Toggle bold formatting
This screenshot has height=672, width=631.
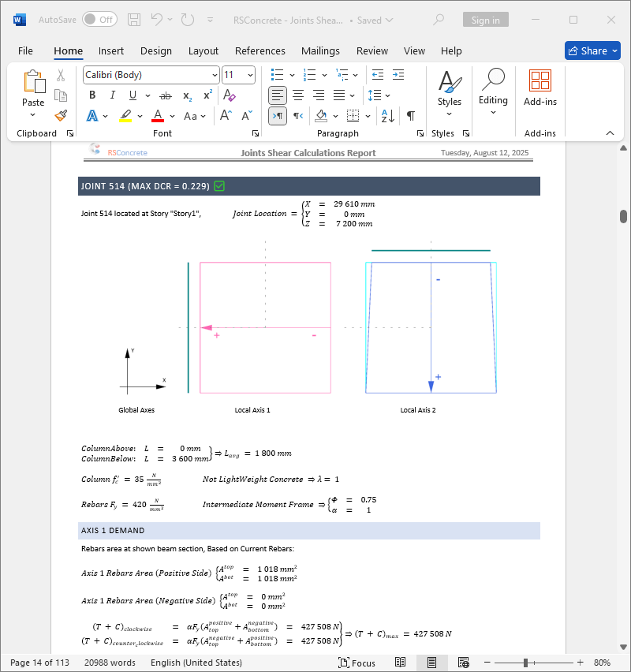point(92,95)
